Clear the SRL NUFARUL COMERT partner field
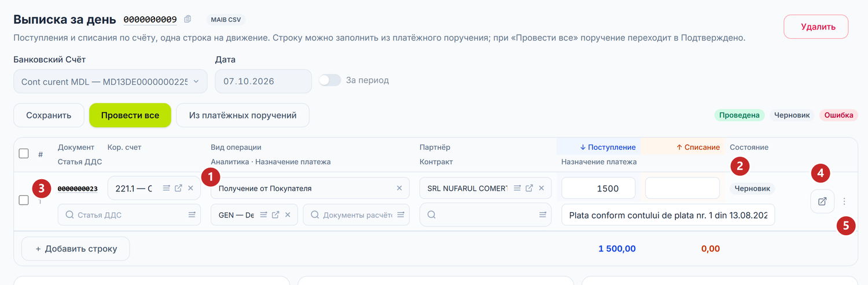The width and height of the screenshot is (868, 285). click(541, 188)
